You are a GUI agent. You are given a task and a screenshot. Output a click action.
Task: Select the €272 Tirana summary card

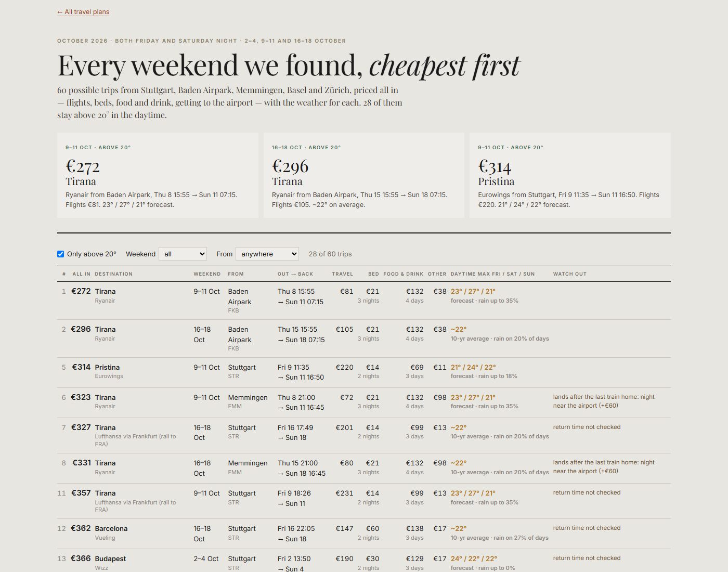point(158,175)
